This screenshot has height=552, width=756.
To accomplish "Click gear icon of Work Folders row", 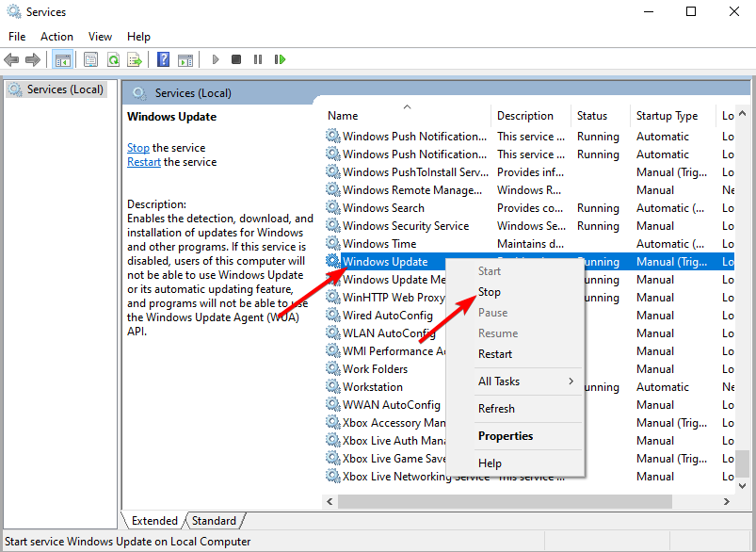I will (332, 368).
